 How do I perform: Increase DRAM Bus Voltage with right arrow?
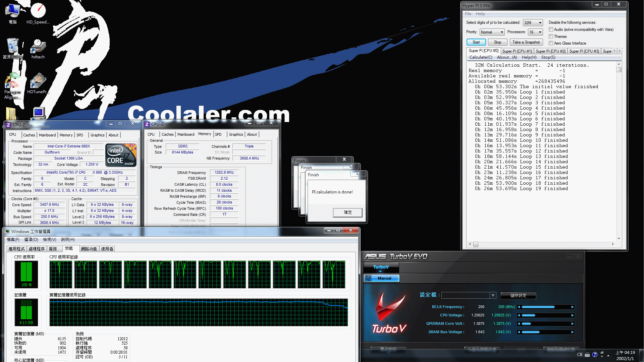[573, 332]
